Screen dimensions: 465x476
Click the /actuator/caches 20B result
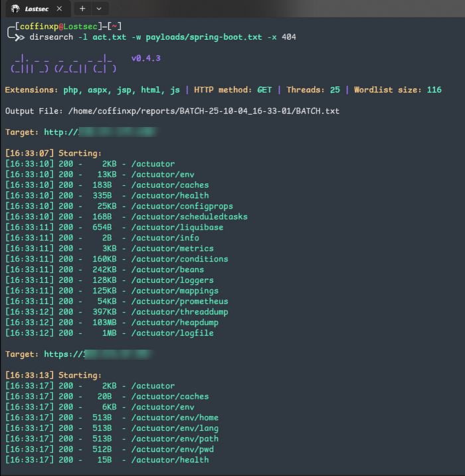click(107, 396)
